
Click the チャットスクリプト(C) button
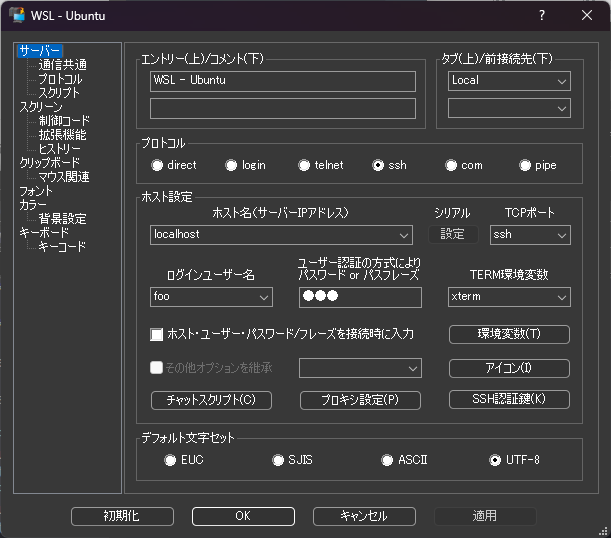point(211,400)
